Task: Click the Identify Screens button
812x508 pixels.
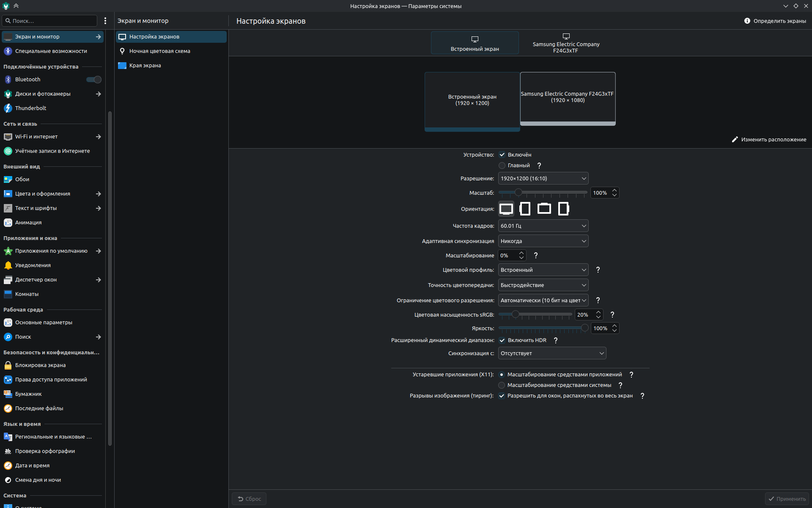Action: tap(775, 21)
